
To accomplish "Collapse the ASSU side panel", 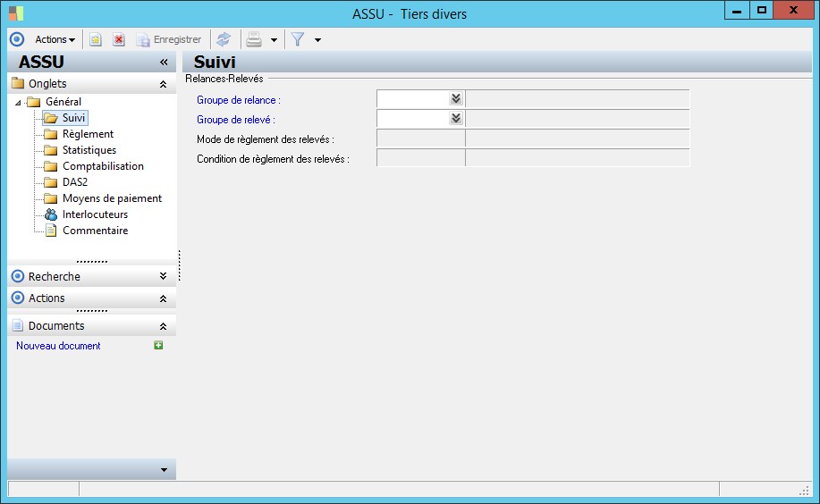I will tap(164, 63).
